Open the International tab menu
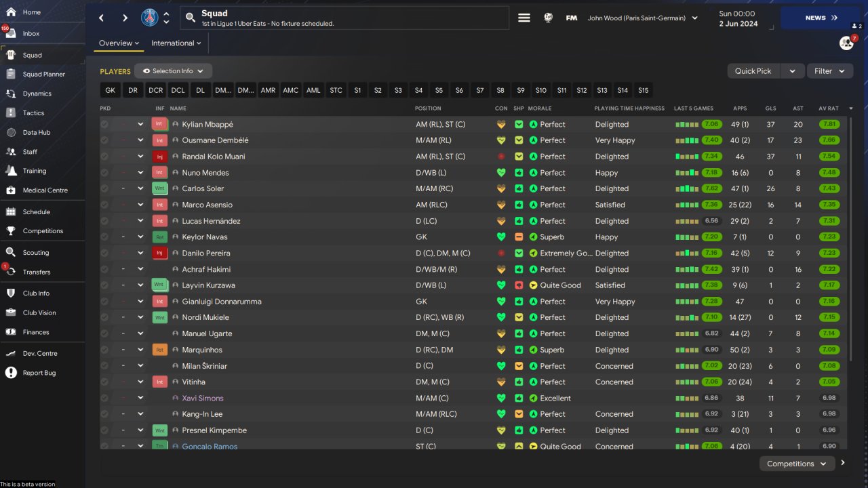 click(x=176, y=43)
